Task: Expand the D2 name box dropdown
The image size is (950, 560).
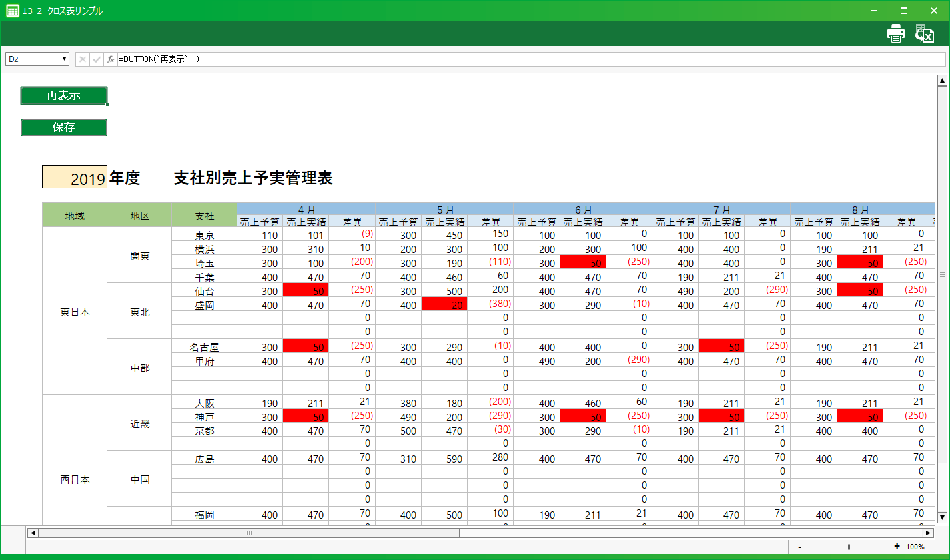Action: point(64,59)
